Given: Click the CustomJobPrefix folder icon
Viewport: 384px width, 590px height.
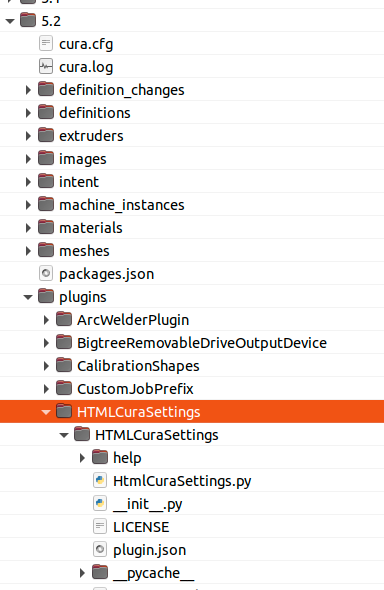Looking at the screenshot, I should pos(64,388).
